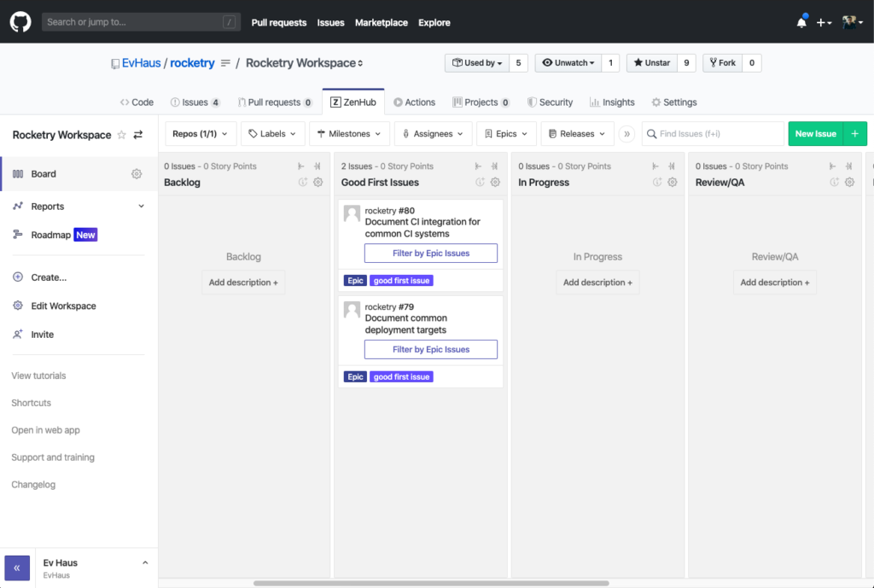Viewport: 874px width, 588px height.
Task: Click Filter by Epic Issues on #80
Action: pyautogui.click(x=431, y=253)
